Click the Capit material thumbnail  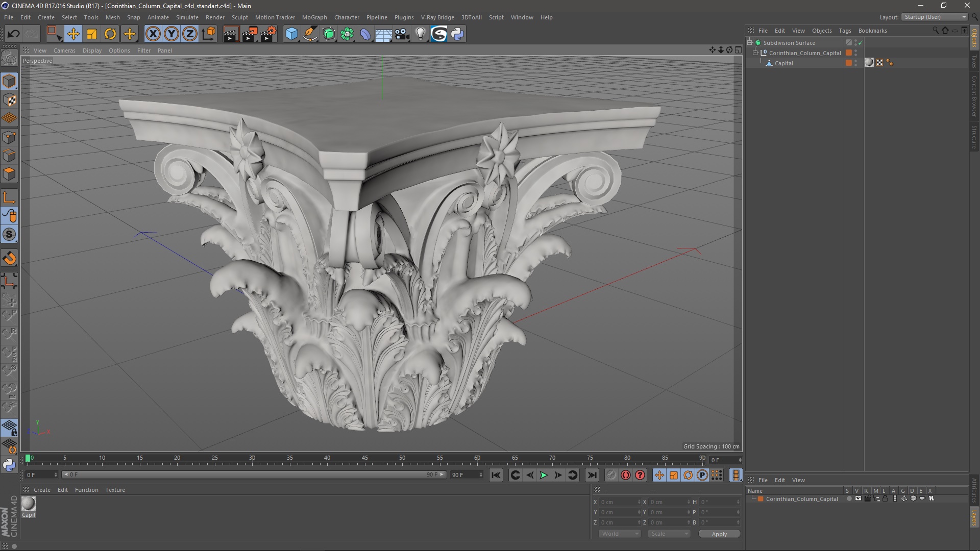[x=29, y=504]
